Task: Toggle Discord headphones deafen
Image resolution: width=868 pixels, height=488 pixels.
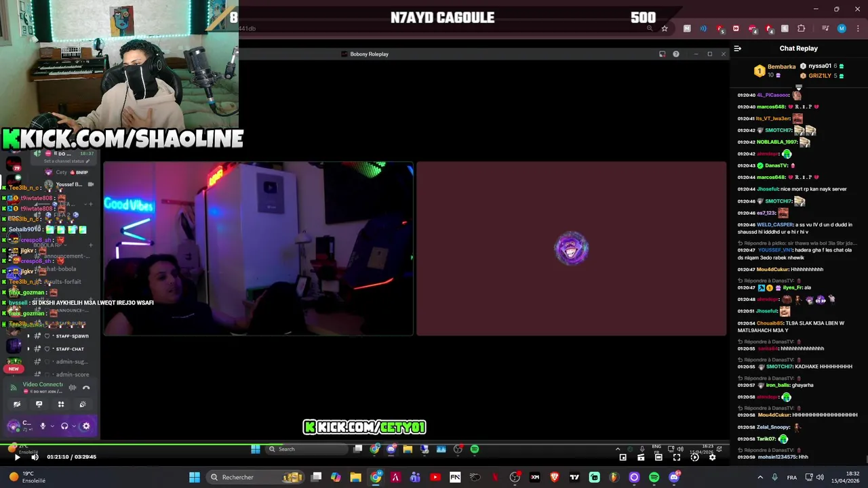Action: click(64, 426)
